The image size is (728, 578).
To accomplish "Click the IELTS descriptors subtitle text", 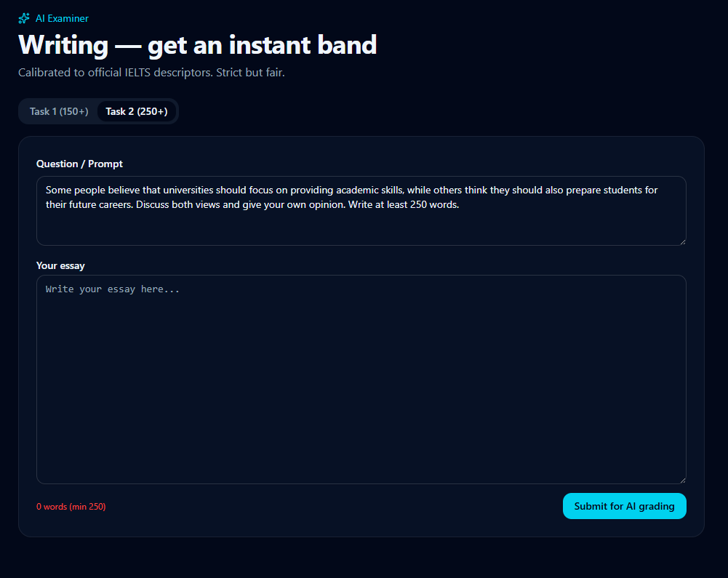I will (x=151, y=73).
